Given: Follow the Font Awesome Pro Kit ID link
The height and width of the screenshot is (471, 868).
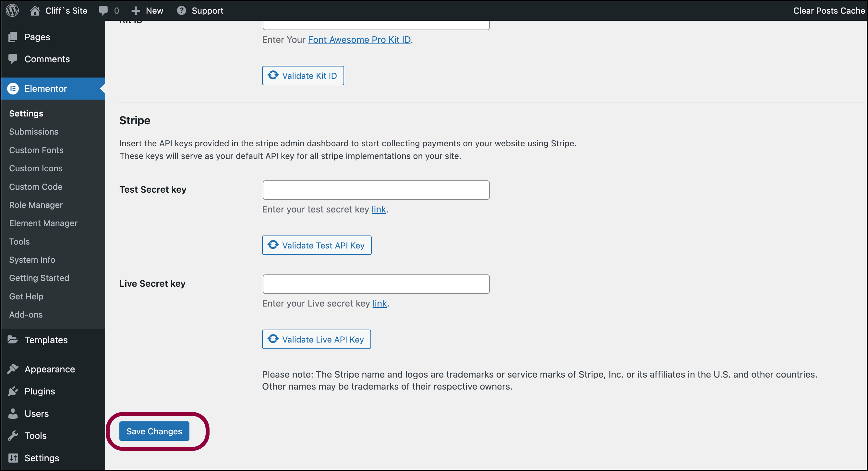Looking at the screenshot, I should pos(359,40).
